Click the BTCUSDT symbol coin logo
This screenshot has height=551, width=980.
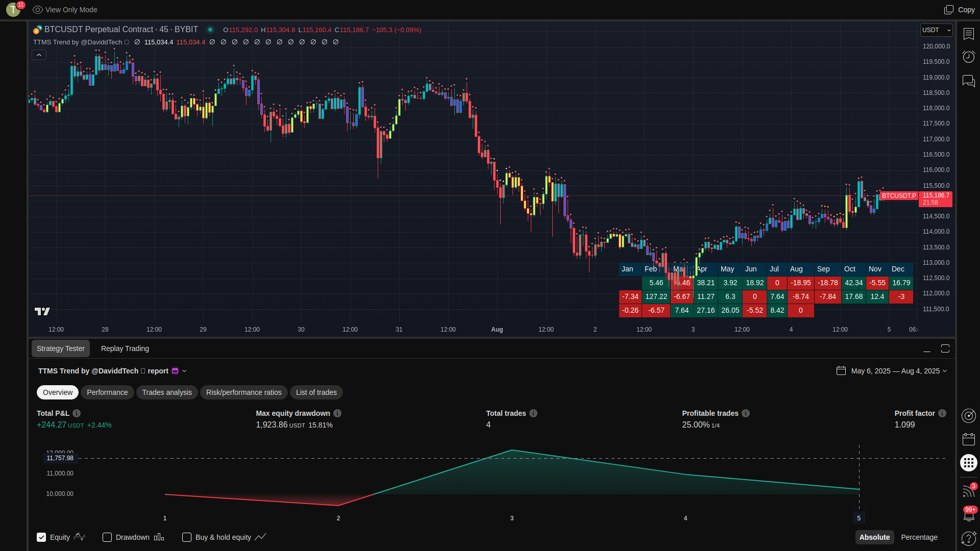[37, 30]
